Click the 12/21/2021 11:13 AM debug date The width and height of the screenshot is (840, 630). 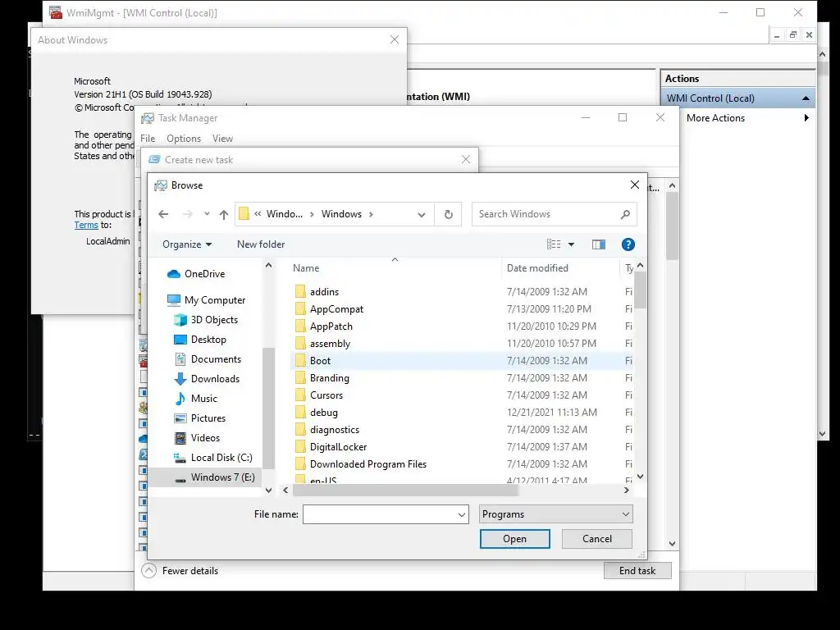[552, 413]
